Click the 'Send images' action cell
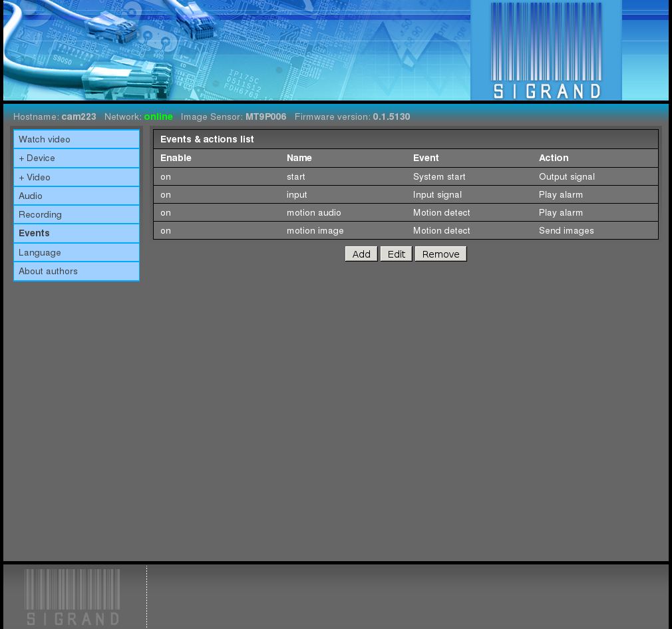The height and width of the screenshot is (629, 672). 566,231
